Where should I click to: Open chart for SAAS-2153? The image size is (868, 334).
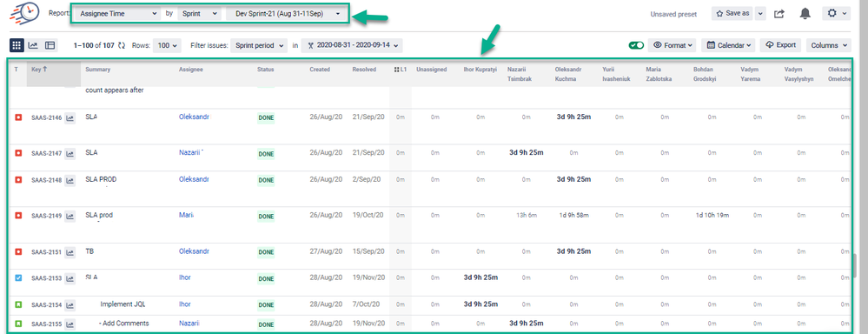[70, 278]
